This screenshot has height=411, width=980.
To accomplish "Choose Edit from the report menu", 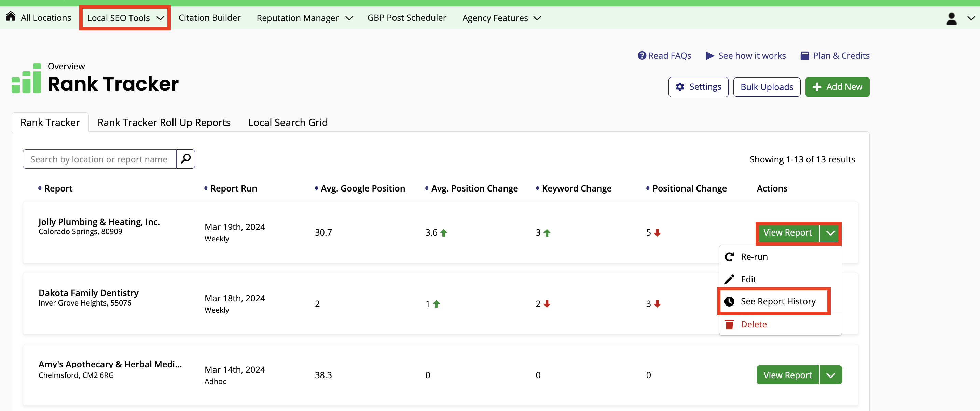I will coord(748,279).
